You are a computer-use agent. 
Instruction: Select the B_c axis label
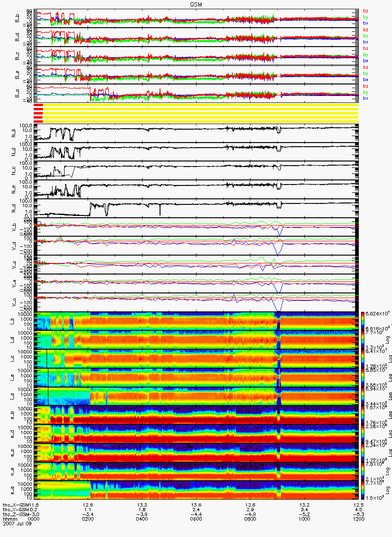pyautogui.click(x=17, y=56)
